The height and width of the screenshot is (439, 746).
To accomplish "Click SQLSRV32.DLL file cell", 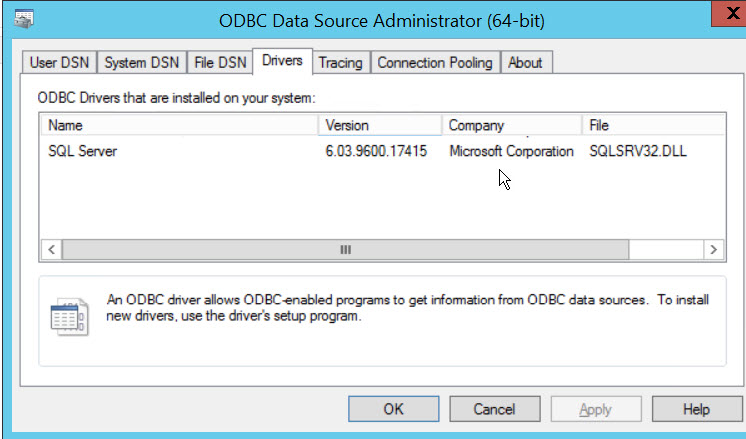I will [x=638, y=151].
